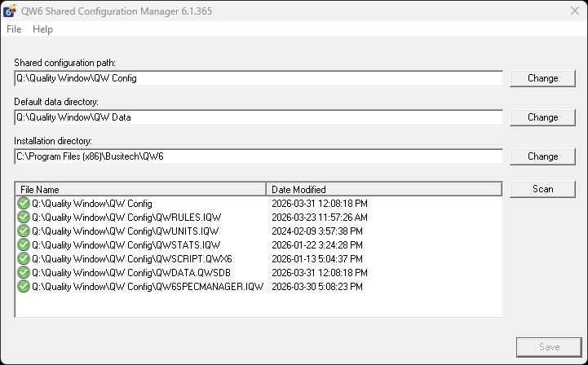
Task: Click date 2024-02-09 3:57:38 PM
Action: click(x=317, y=231)
